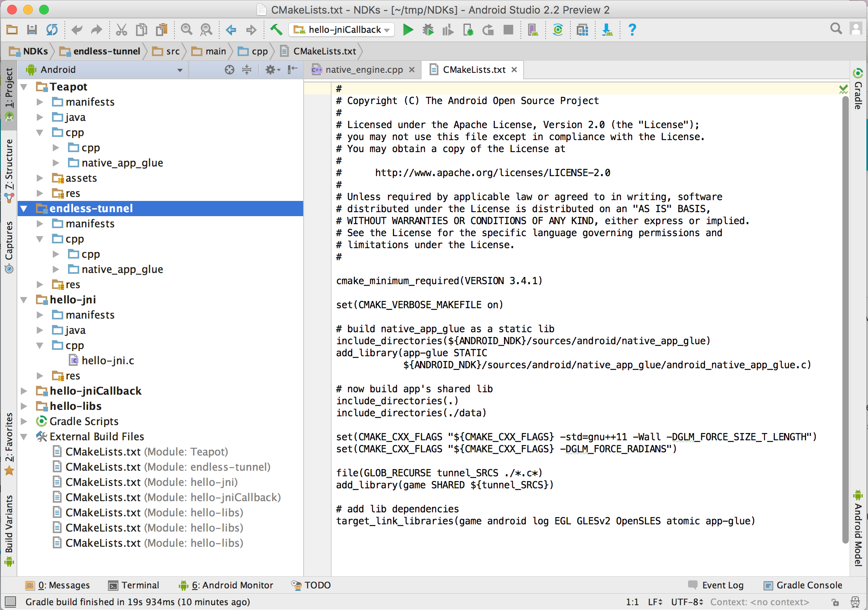The image size is (868, 610).
Task: Collapse External Build Files node
Action: pos(24,437)
